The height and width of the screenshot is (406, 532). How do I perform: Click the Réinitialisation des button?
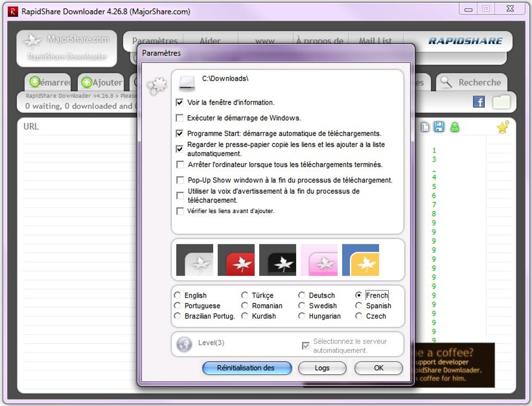[x=247, y=368]
